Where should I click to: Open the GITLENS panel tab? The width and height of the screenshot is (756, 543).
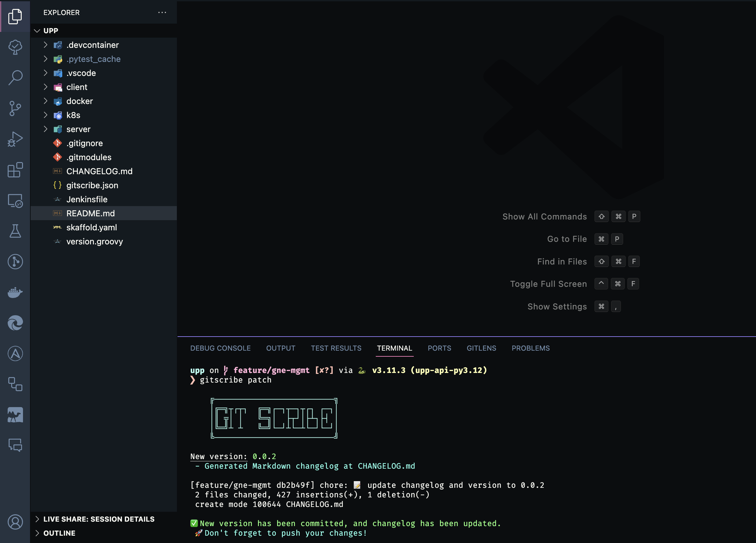pos(481,348)
